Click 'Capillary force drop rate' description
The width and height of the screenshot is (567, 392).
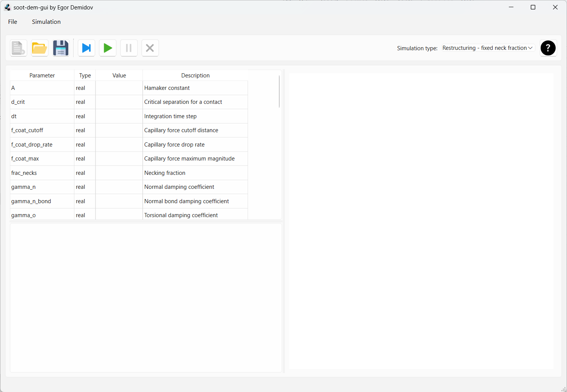click(196, 145)
